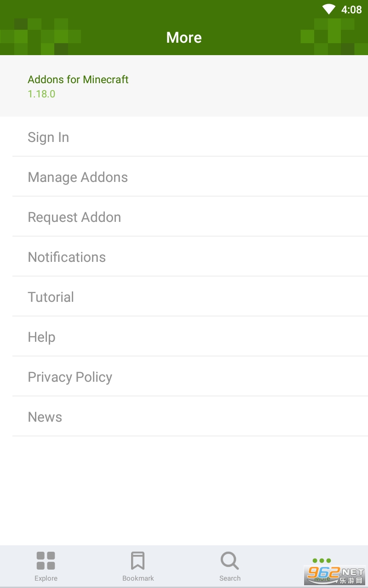368x588 pixels.
Task: Tap the Bookmark ribbon icon
Action: pos(138,560)
